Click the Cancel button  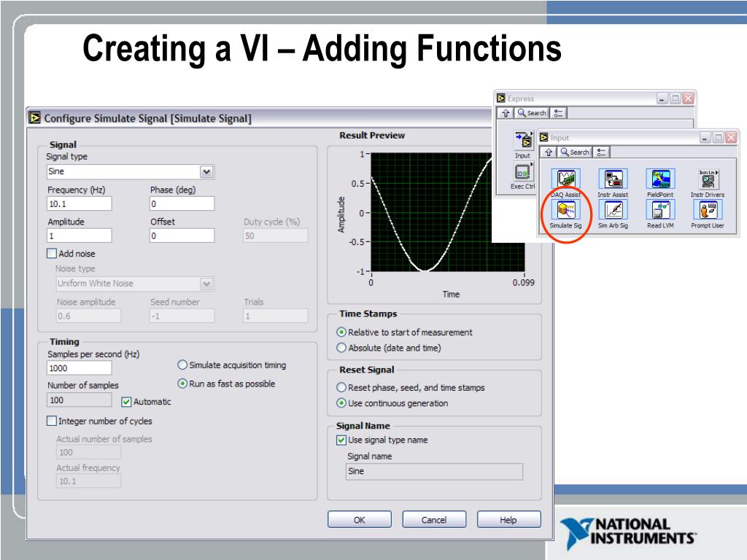coord(434,519)
